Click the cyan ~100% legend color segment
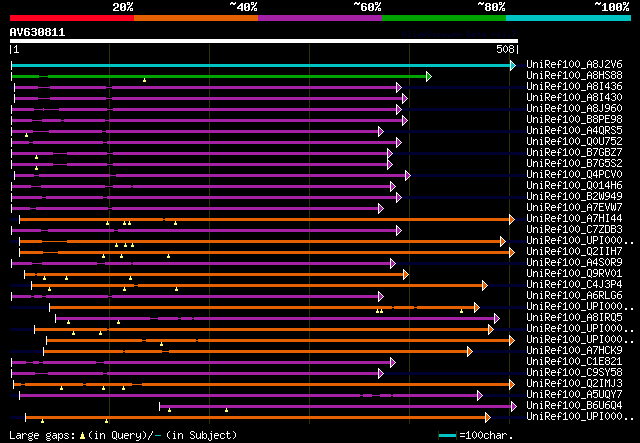This screenshot has height=443, width=640. click(x=569, y=18)
